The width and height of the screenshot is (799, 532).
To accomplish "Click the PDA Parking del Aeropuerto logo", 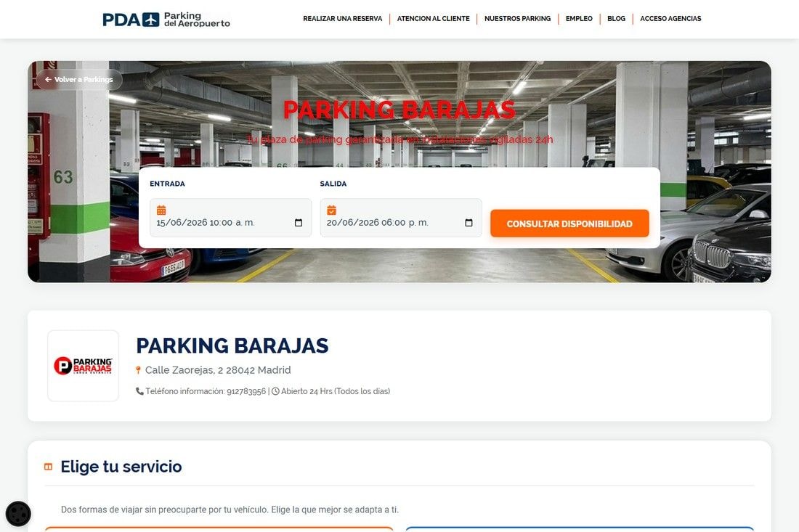I will (x=166, y=20).
